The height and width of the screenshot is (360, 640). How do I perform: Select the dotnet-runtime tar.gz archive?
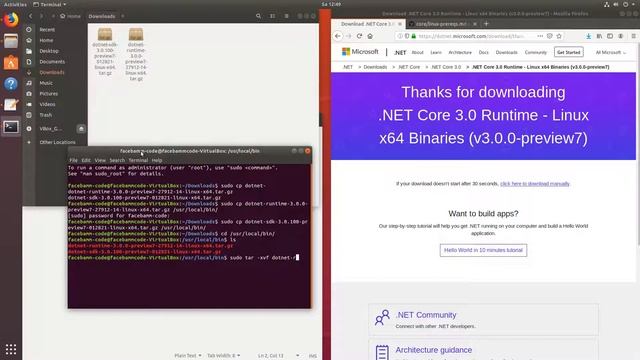tap(136, 54)
